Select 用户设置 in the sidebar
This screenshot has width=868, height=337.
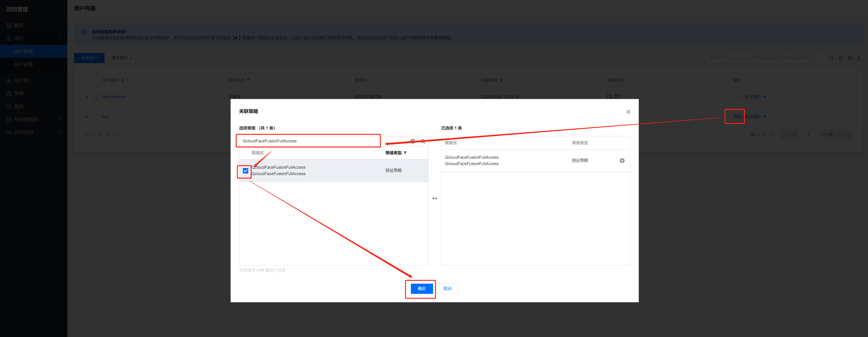pyautogui.click(x=23, y=64)
